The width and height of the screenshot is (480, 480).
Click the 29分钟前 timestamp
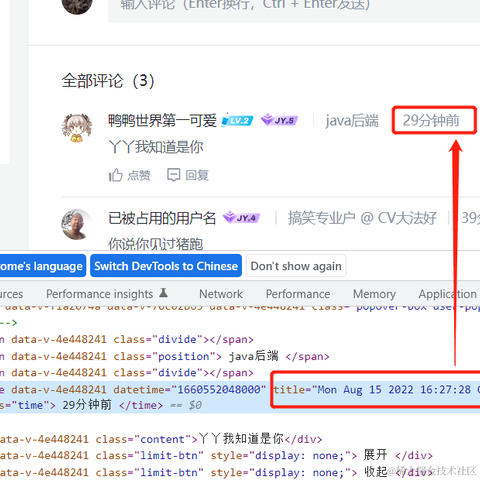tap(431, 120)
